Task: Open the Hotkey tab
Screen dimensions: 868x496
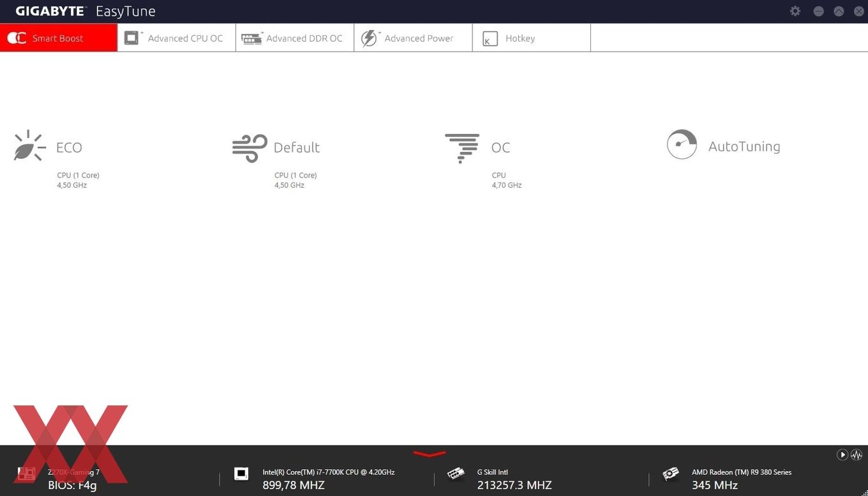Action: click(532, 38)
